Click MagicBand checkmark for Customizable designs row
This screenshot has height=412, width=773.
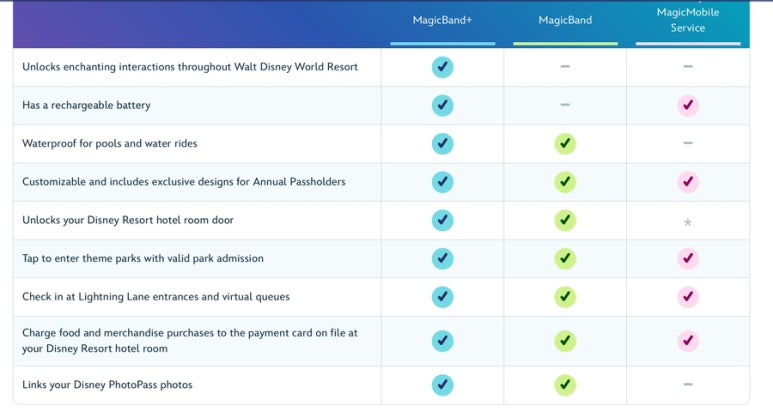(565, 182)
